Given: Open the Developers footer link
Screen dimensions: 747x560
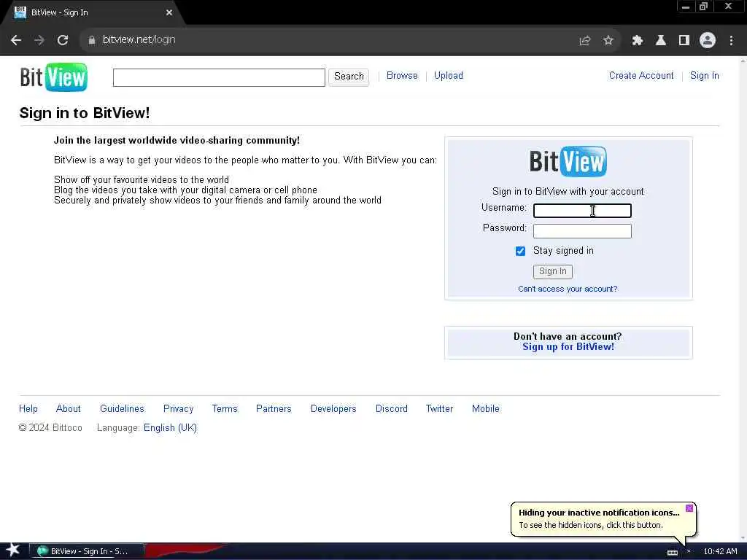Looking at the screenshot, I should pos(333,408).
